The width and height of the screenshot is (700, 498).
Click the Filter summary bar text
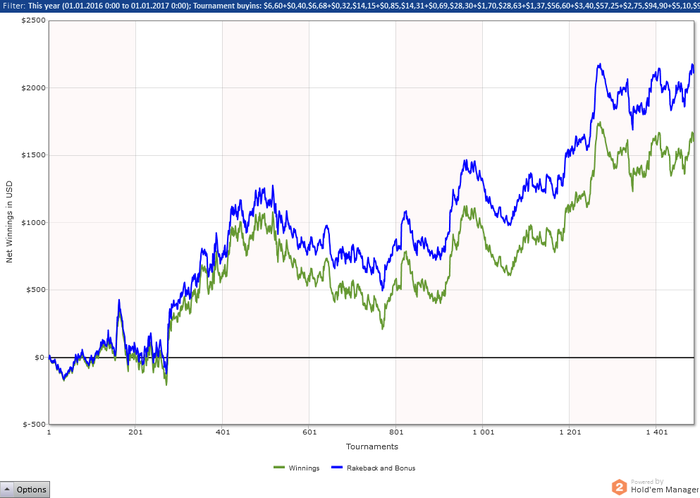350,6
